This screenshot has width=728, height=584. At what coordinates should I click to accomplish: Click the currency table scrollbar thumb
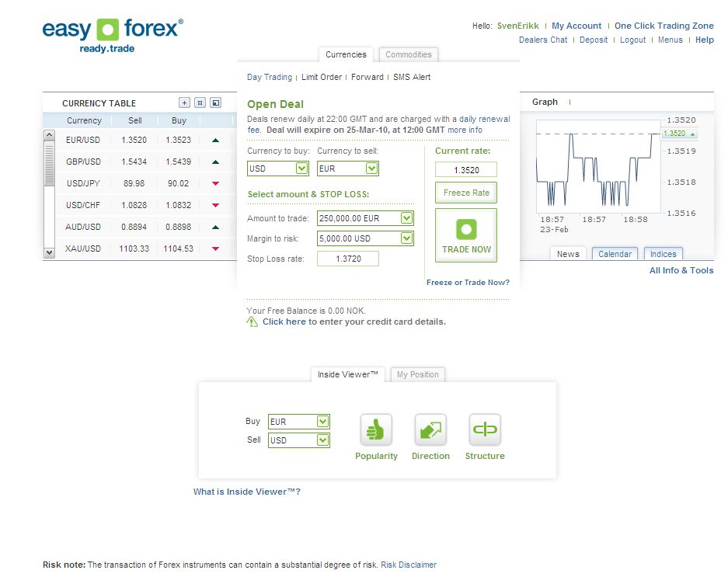[49, 165]
